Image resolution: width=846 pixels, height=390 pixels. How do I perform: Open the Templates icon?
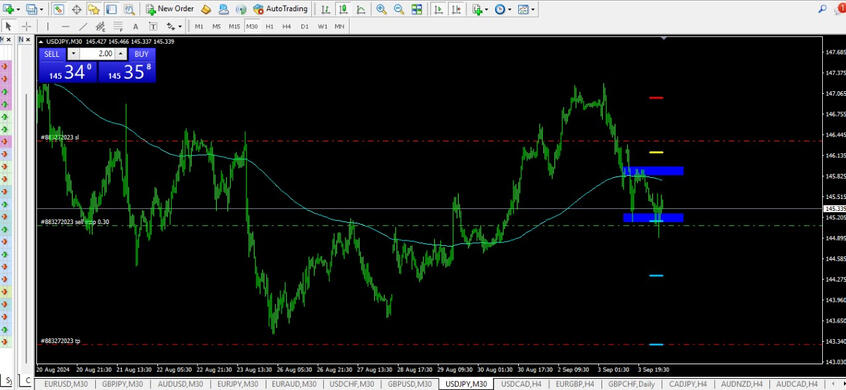pyautogui.click(x=523, y=9)
